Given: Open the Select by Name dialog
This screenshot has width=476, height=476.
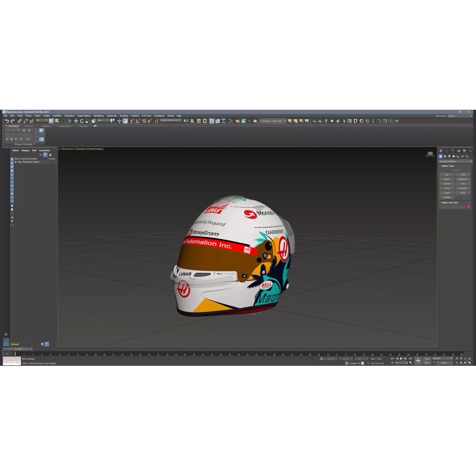Looking at the screenshot, I should 56,120.
